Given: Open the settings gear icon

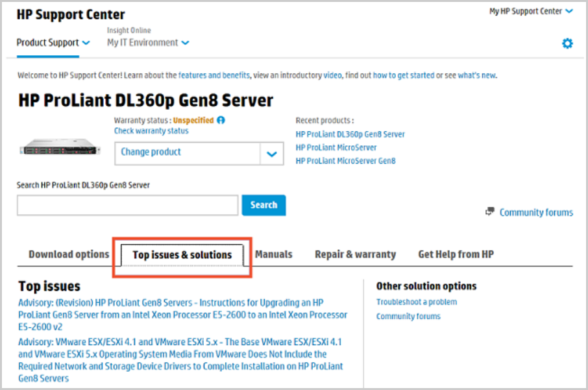Looking at the screenshot, I should [567, 43].
